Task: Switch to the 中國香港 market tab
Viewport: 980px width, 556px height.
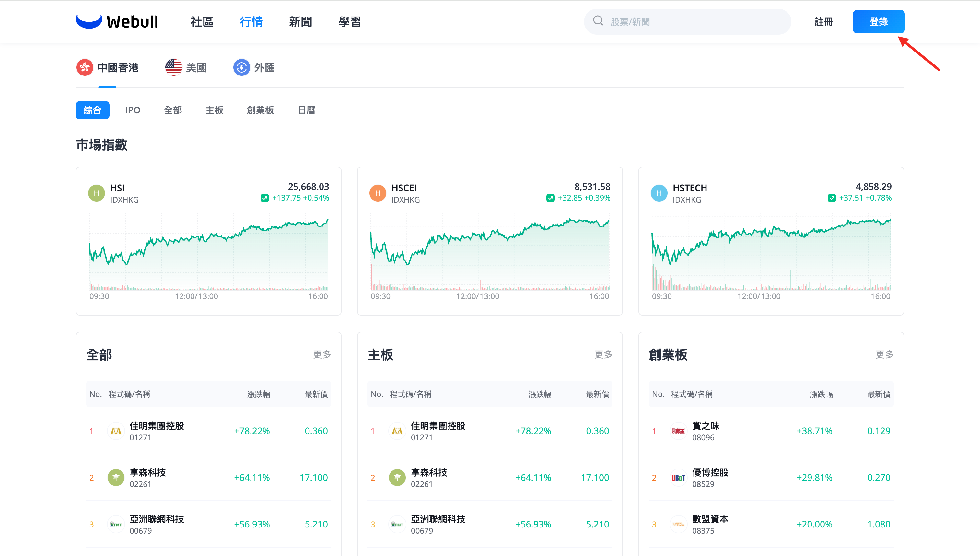Action: coord(107,68)
